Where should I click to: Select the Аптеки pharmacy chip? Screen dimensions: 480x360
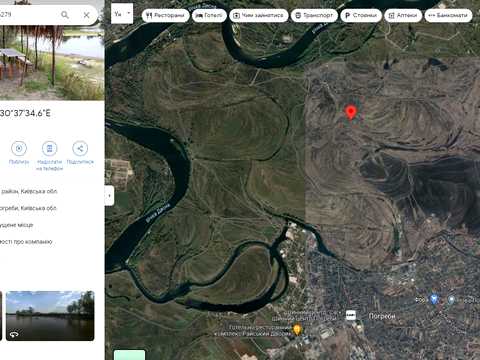click(403, 15)
